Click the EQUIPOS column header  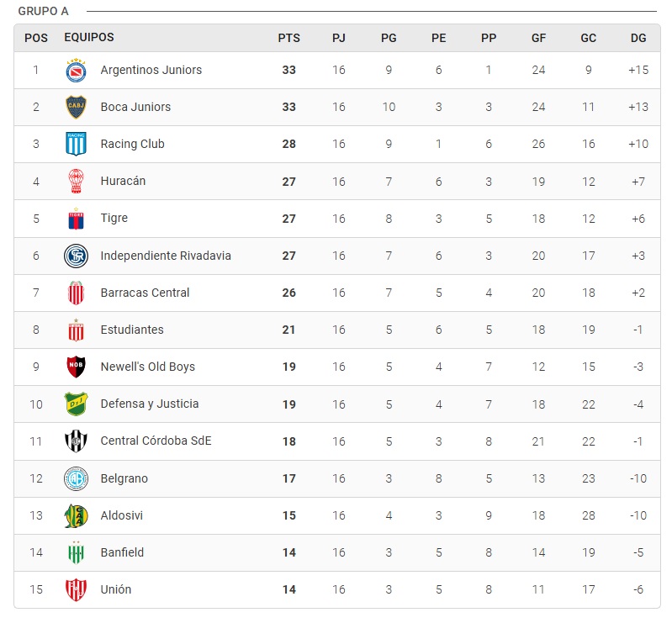pos(89,38)
